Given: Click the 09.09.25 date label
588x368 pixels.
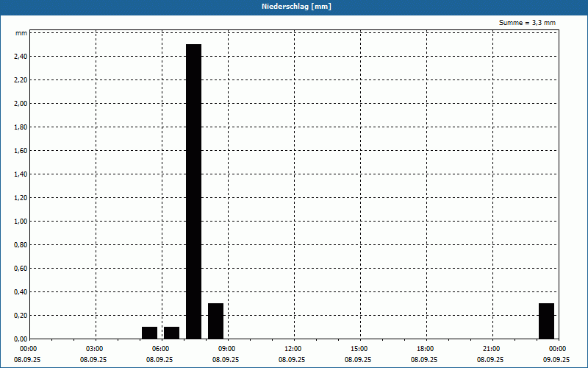Looking at the screenshot, I should (556, 360).
